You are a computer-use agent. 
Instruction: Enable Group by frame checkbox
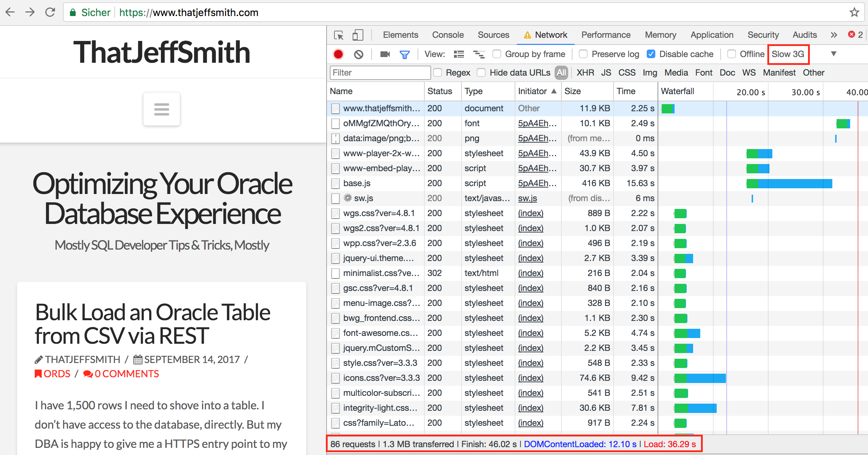497,54
